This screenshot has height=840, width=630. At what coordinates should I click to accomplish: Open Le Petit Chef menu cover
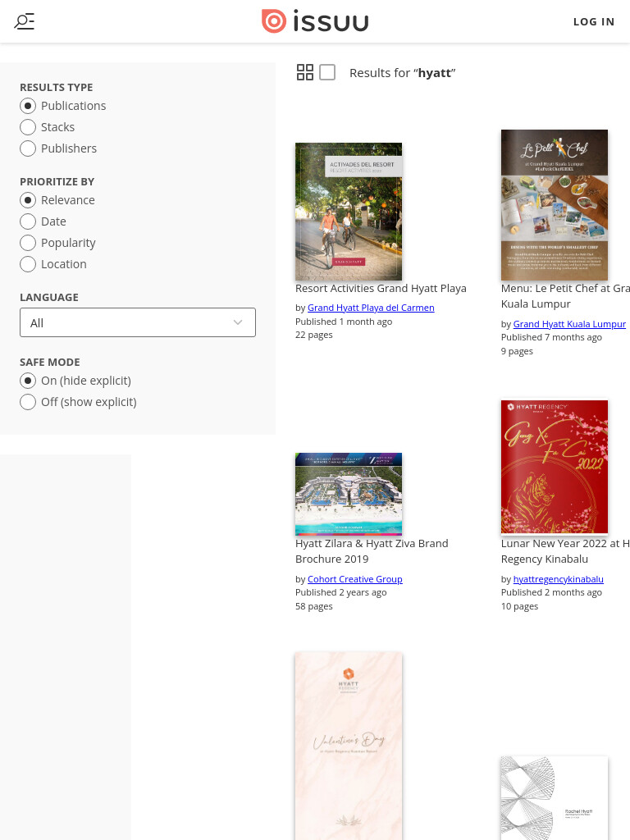coord(555,205)
